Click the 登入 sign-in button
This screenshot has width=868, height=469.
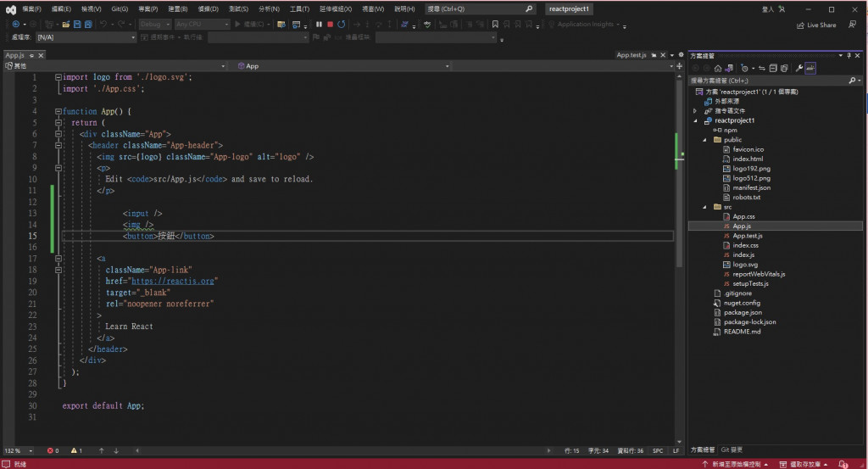tap(773, 8)
